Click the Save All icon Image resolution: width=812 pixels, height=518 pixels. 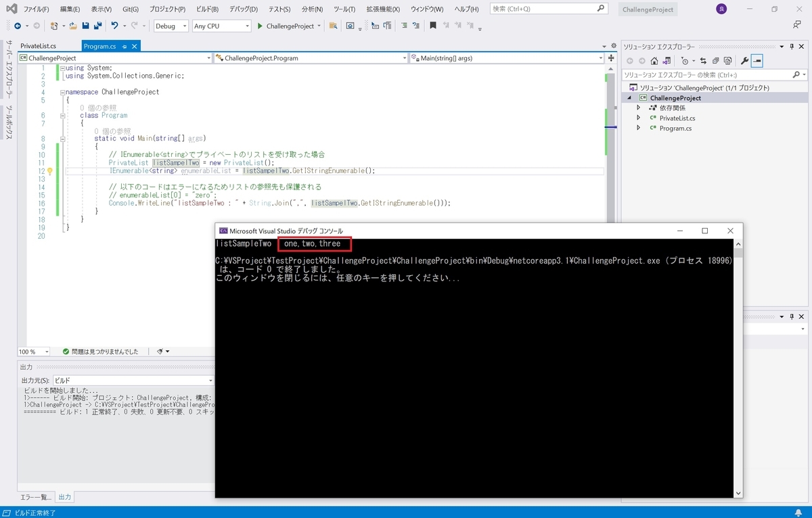click(x=97, y=26)
